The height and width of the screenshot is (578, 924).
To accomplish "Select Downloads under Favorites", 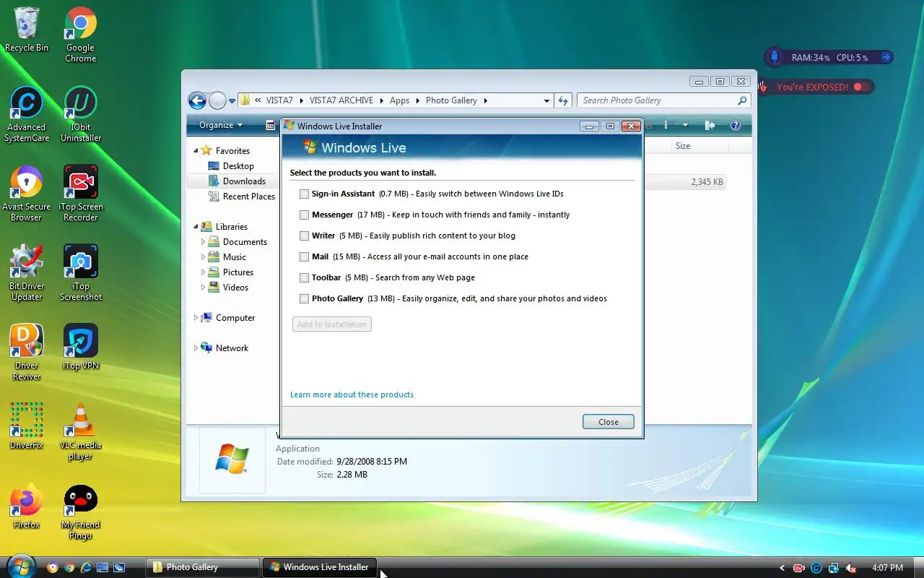I will (x=237, y=181).
